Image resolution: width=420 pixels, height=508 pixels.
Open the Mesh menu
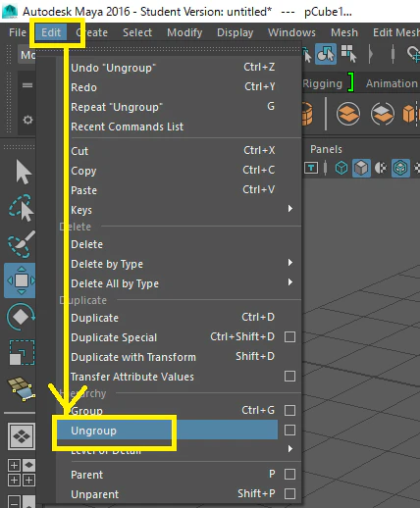click(344, 32)
